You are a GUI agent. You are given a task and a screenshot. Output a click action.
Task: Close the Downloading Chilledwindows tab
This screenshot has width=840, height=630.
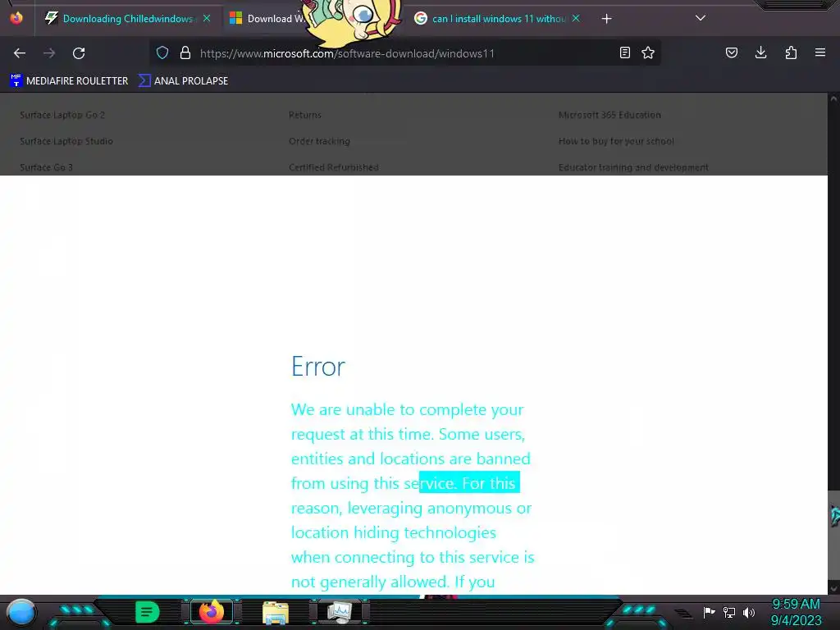pos(207,18)
